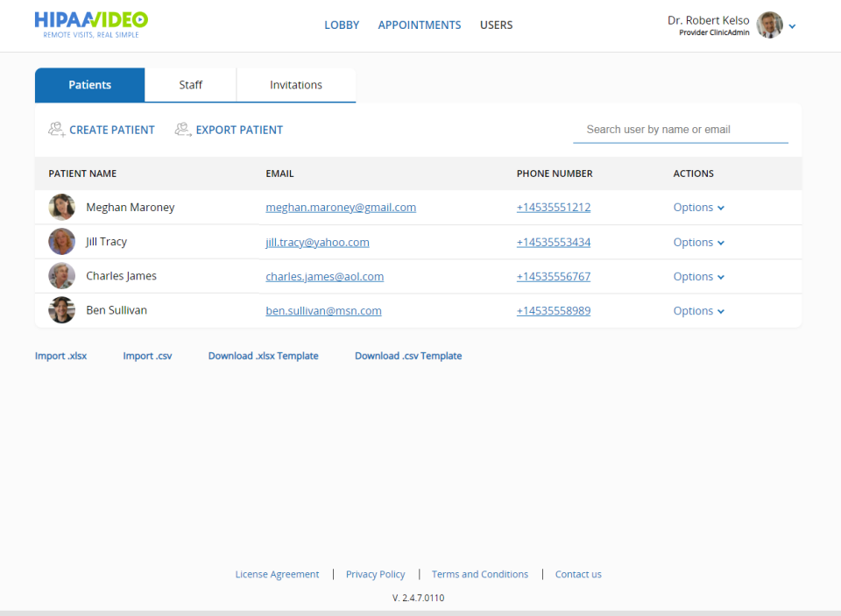
Task: Open Options dropdown for Meghan Maroney
Action: click(699, 207)
